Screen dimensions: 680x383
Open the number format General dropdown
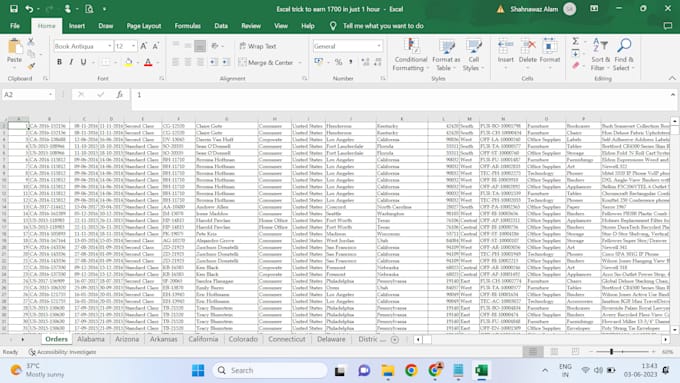pyautogui.click(x=379, y=46)
